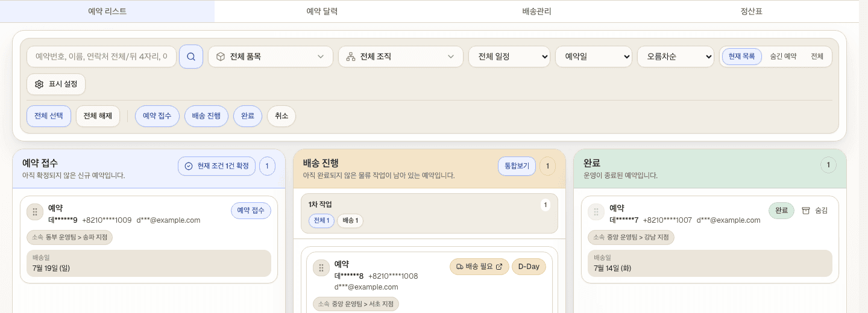Click the 배송 필요 button
Image resolution: width=868 pixels, height=313 pixels.
[x=479, y=267]
